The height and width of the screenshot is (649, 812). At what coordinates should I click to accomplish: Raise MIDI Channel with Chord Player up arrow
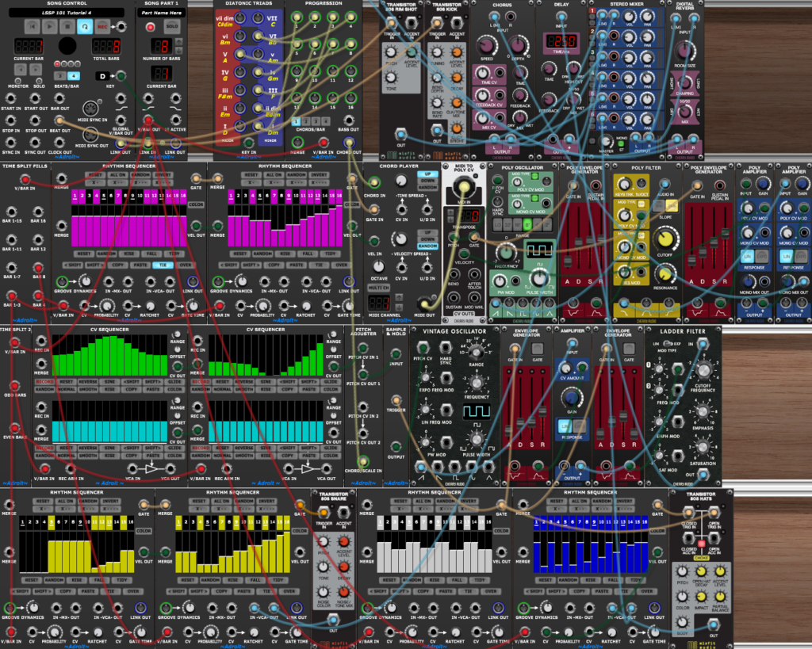click(x=399, y=297)
